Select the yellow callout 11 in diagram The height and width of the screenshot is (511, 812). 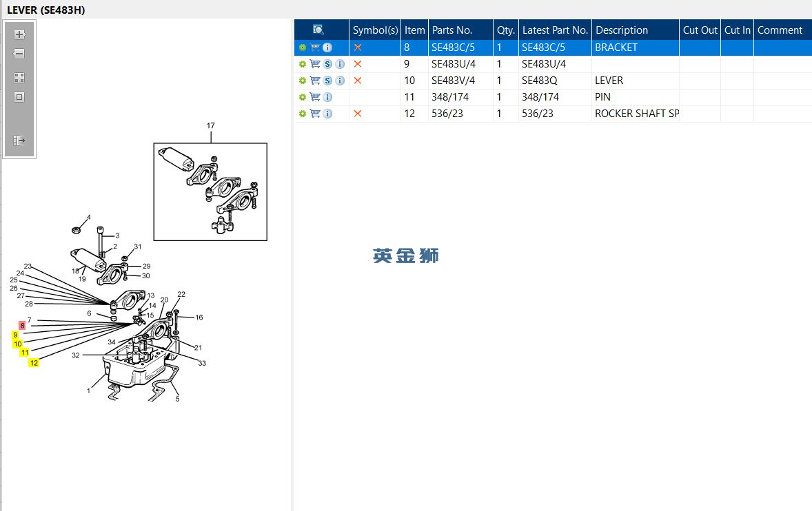coord(25,352)
